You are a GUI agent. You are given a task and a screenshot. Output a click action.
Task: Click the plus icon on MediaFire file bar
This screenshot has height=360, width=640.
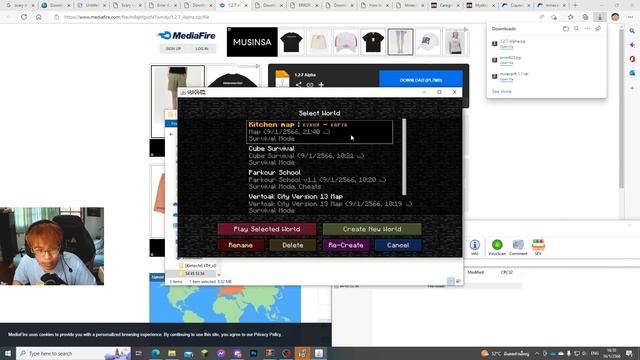click(x=321, y=85)
